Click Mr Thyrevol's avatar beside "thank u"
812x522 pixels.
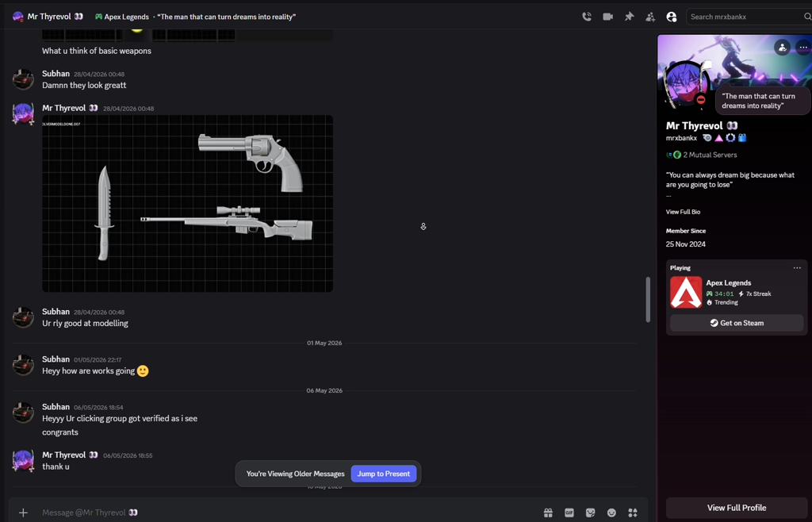[x=23, y=460]
